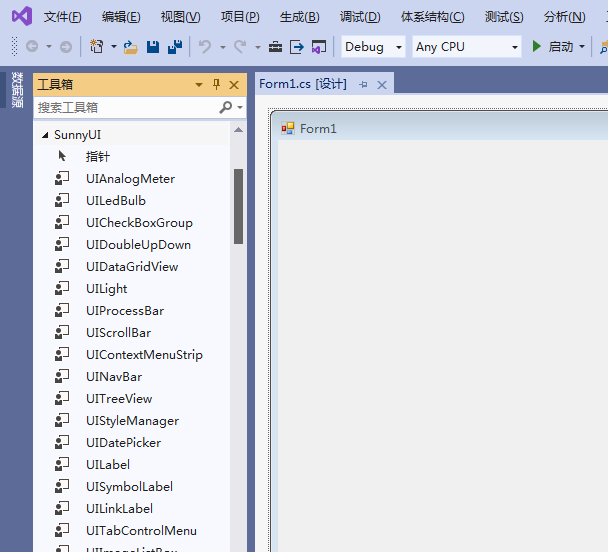
Task: Select UIProcessBar control icon
Action: point(62,310)
